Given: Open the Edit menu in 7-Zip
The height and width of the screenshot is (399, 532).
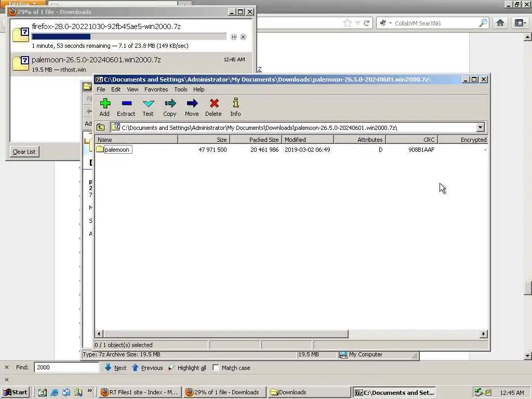Looking at the screenshot, I should click(x=116, y=89).
